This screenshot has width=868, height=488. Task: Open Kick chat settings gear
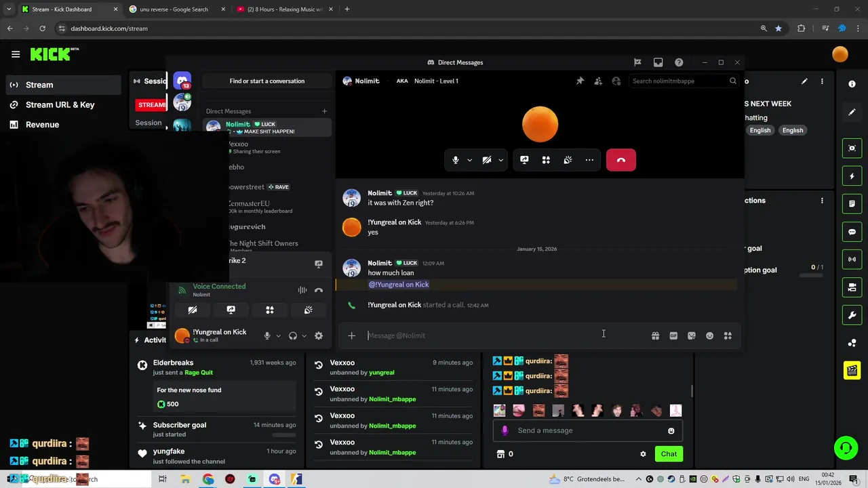point(643,454)
